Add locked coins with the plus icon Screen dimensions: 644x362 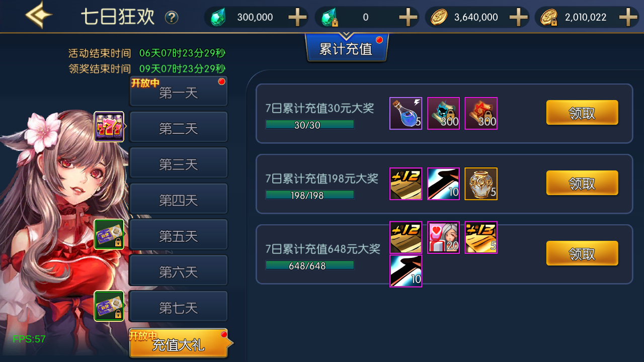628,18
